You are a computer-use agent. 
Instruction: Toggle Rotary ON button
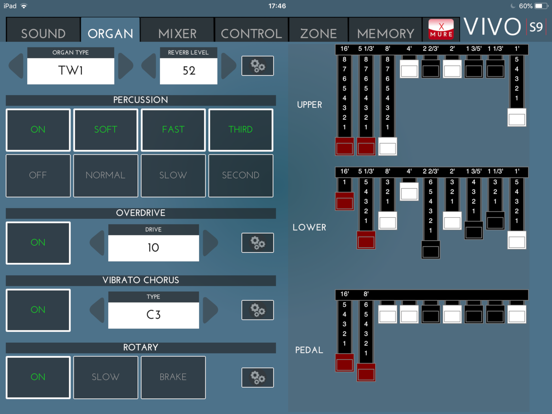(38, 377)
